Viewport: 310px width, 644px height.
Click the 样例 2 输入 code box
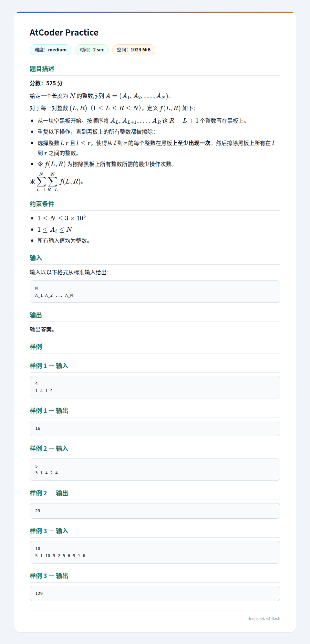[155, 470]
